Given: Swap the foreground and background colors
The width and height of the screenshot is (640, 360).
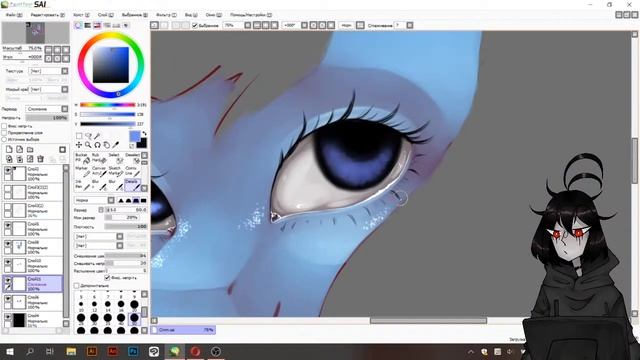Looking at the screenshot, I should pos(144,134).
